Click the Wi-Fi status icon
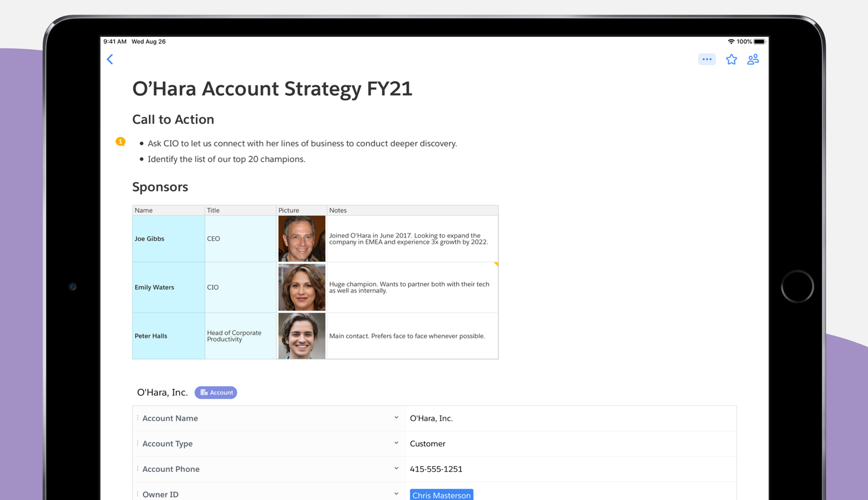 [731, 41]
